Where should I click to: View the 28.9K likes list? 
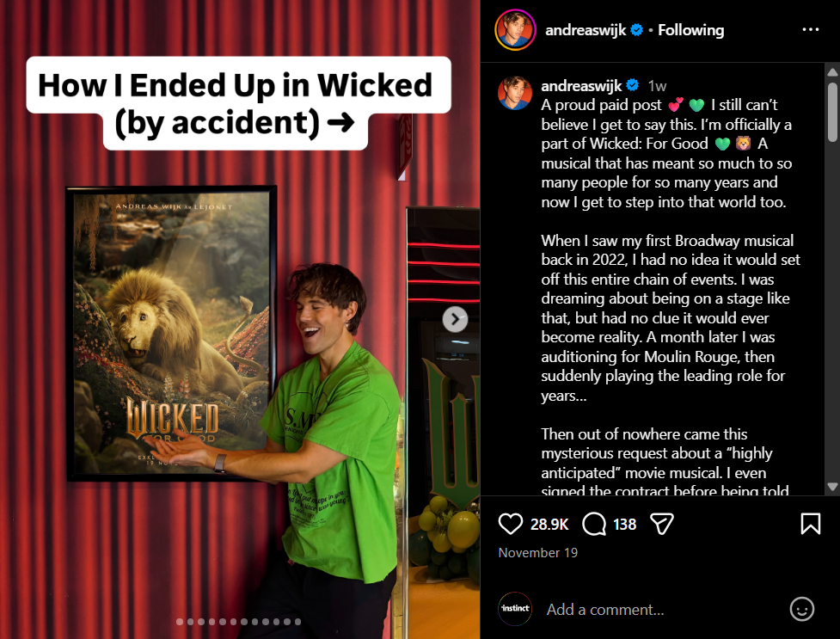pyautogui.click(x=549, y=525)
